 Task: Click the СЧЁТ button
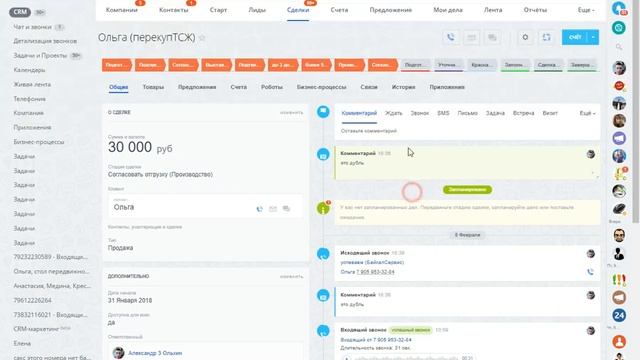(575, 37)
